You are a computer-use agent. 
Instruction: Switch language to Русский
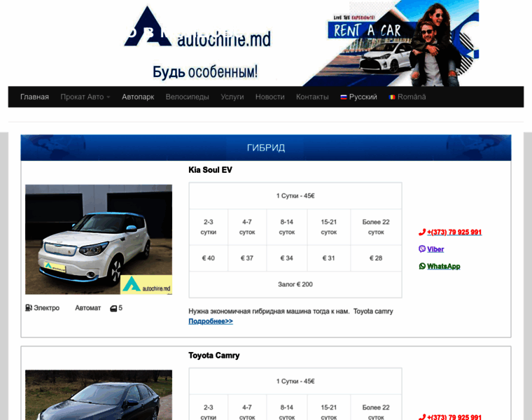pyautogui.click(x=358, y=97)
